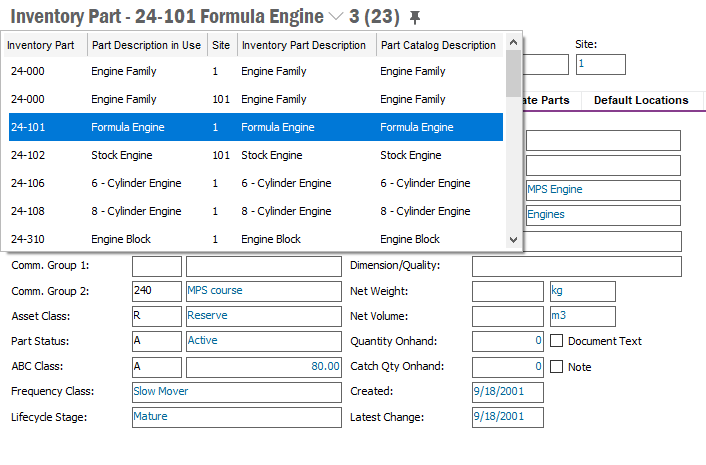
Task: Focus the Comm. Group 2 code field
Action: (157, 291)
